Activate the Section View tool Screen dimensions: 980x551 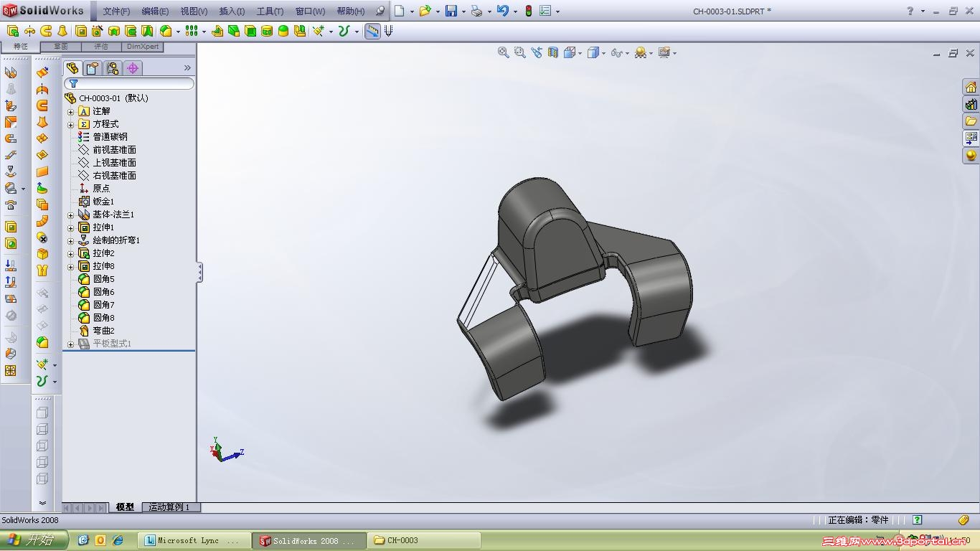[553, 52]
